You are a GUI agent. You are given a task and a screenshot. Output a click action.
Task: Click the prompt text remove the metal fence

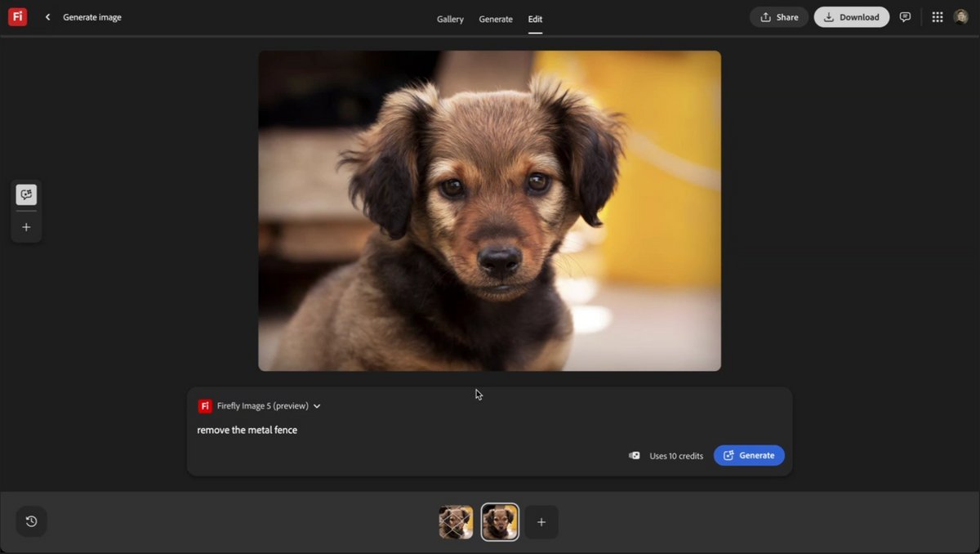tap(247, 429)
